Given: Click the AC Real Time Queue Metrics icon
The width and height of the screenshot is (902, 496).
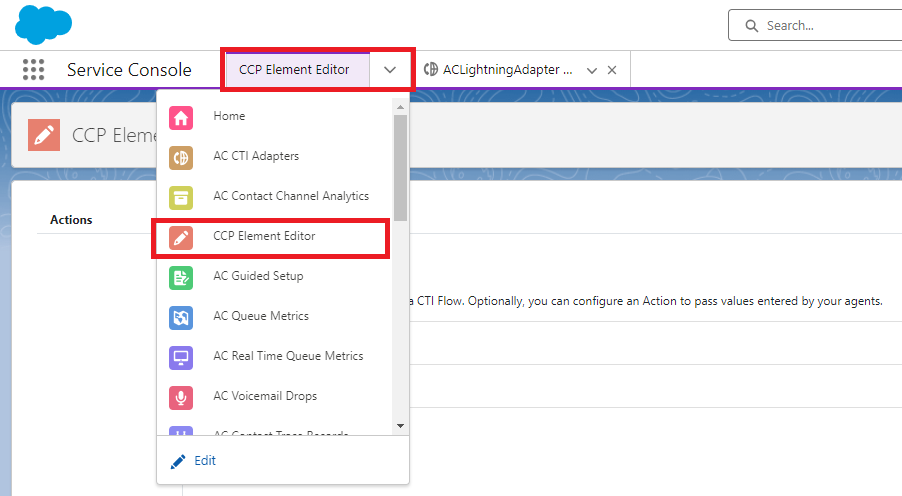Looking at the screenshot, I should coord(181,358).
